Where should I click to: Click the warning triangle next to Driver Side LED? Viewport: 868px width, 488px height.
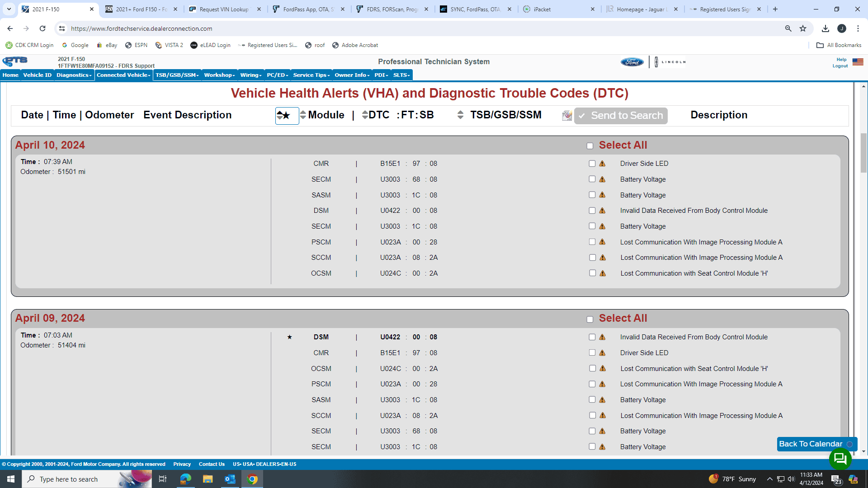click(x=602, y=163)
